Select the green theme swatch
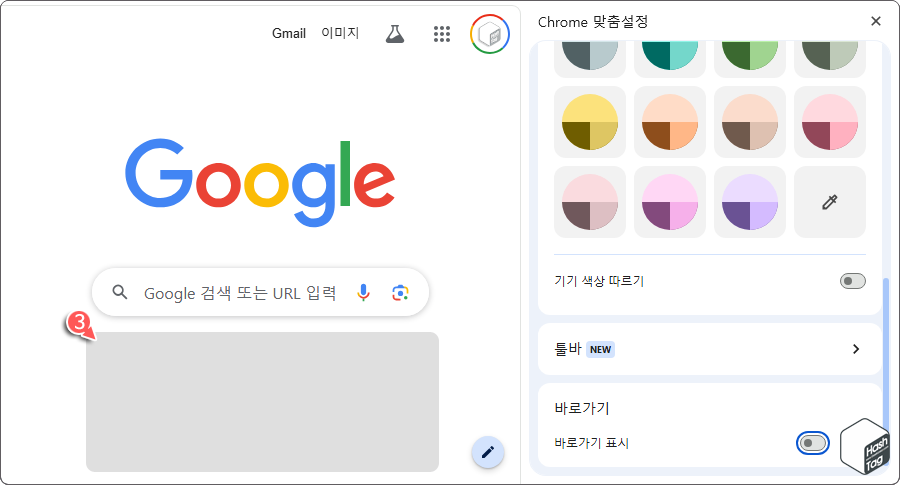This screenshot has height=485, width=900. pos(750,57)
